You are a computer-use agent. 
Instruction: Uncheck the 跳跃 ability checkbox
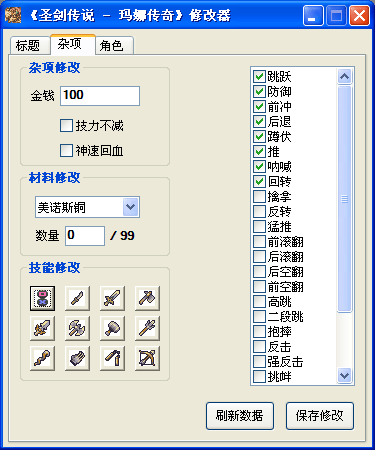pyautogui.click(x=259, y=76)
